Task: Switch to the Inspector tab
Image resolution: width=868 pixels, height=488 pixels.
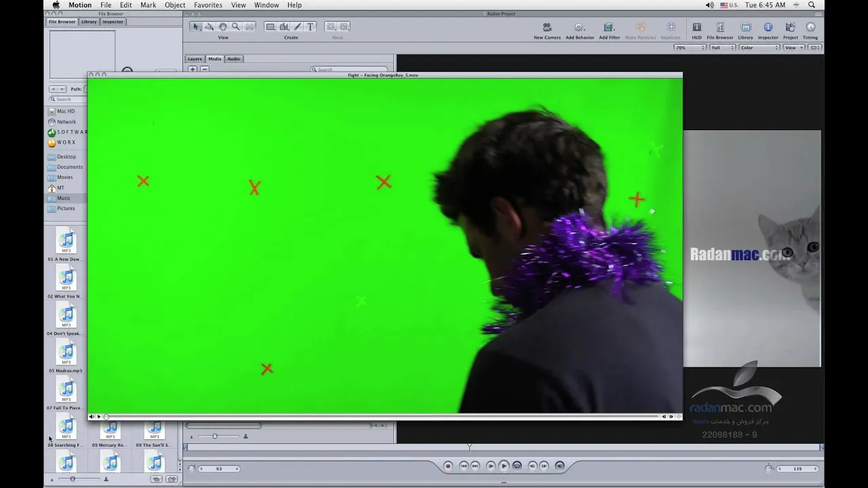Action: pyautogui.click(x=113, y=22)
